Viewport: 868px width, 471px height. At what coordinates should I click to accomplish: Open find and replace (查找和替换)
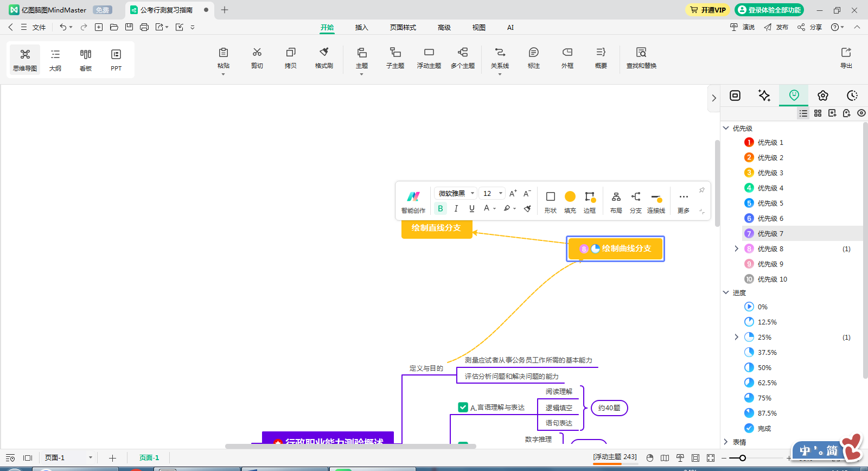(642, 58)
